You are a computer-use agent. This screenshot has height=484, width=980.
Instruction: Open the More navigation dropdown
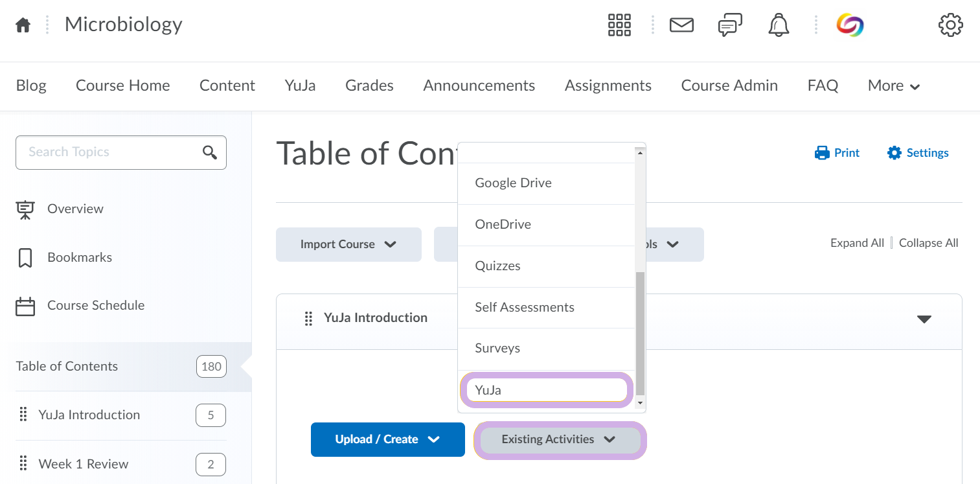click(894, 86)
